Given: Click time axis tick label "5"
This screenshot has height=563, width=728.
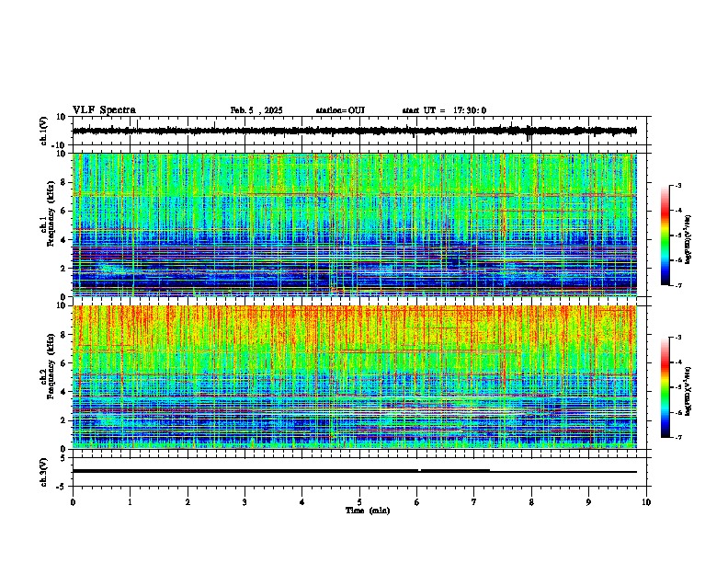Looking at the screenshot, I should coord(359,502).
